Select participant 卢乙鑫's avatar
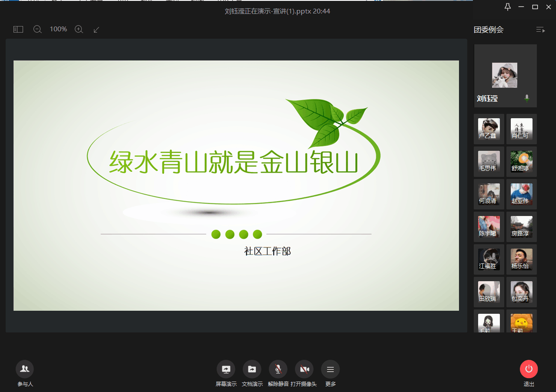Screen dimensions: 556x392 point(489,129)
